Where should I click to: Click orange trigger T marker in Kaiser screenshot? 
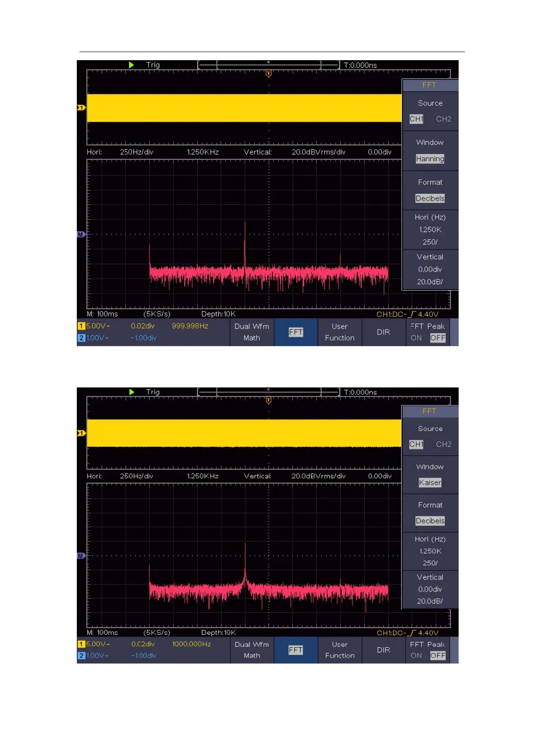(269, 400)
